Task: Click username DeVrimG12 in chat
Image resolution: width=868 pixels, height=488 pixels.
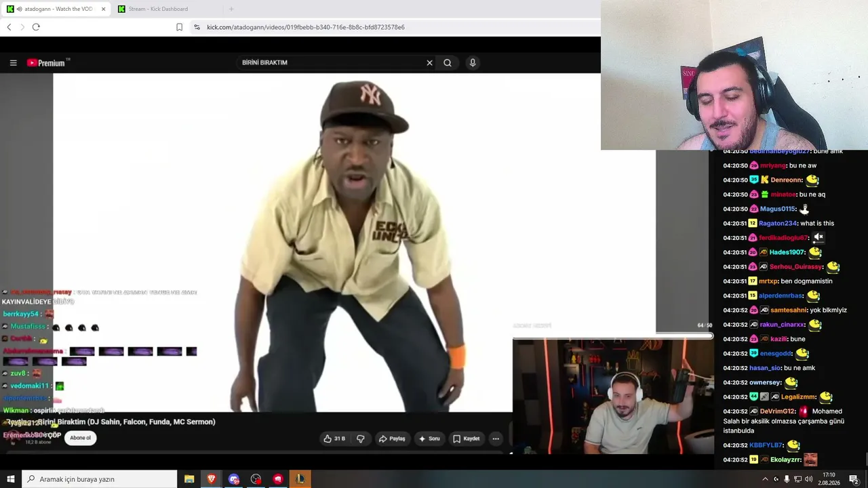Action: [x=777, y=411]
